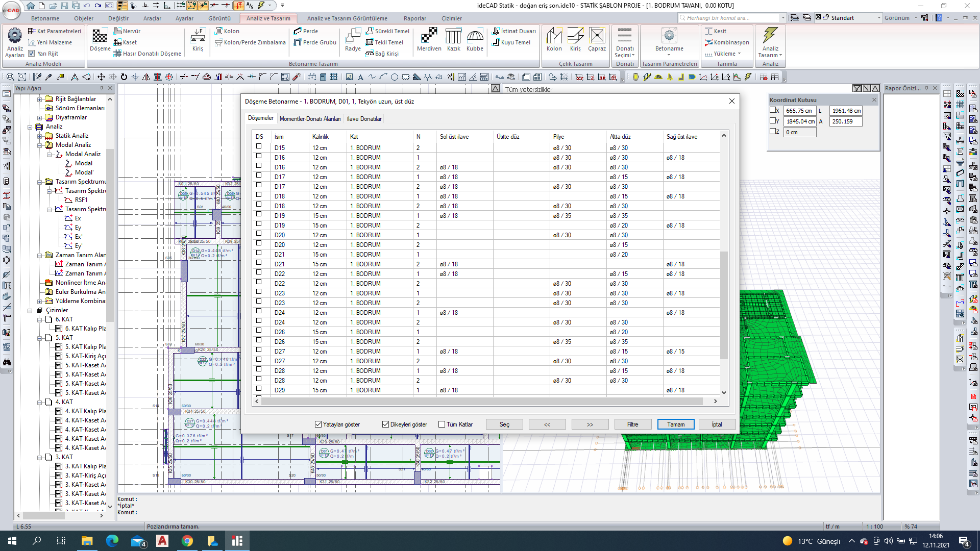Screen dimensions: 980x551
Task: Go to next slab with >> button
Action: [590, 424]
